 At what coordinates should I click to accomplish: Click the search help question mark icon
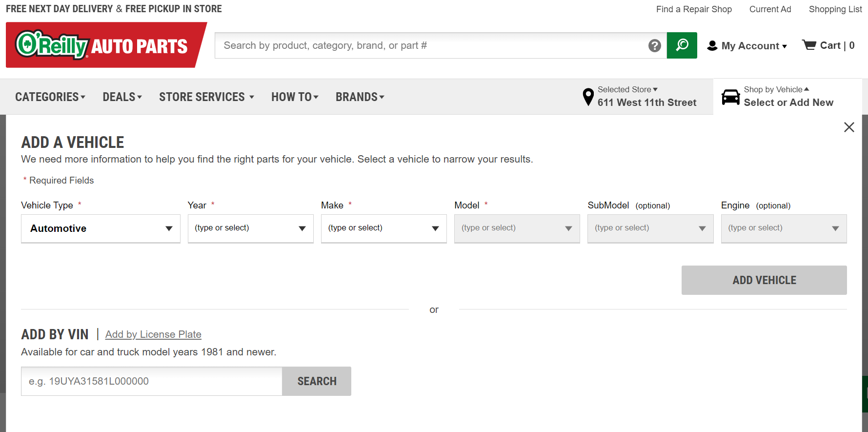click(654, 45)
